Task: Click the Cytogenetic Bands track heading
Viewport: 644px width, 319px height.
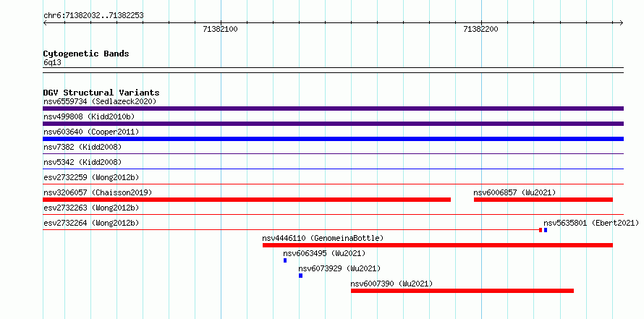Action: pos(86,54)
